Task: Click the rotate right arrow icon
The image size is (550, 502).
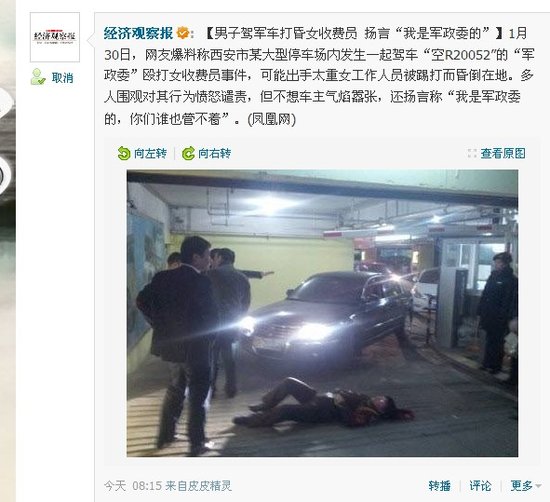Action: (188, 153)
